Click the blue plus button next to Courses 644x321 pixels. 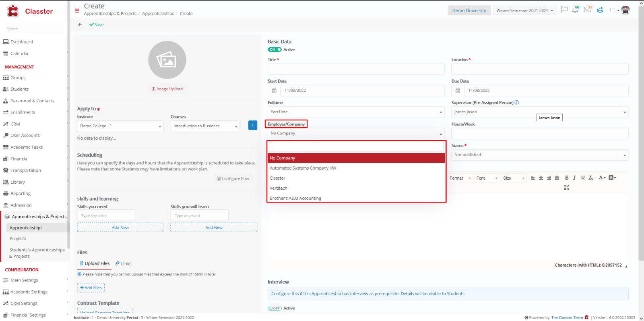point(253,125)
